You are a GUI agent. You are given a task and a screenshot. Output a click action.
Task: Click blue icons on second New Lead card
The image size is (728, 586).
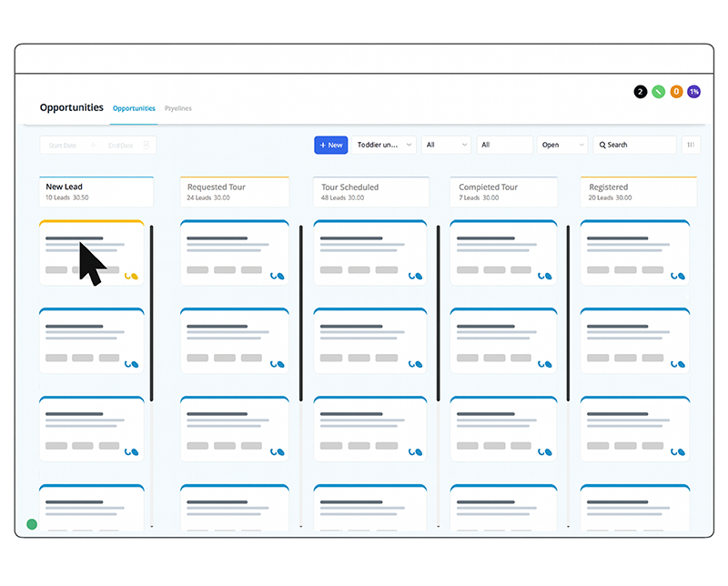click(x=131, y=365)
